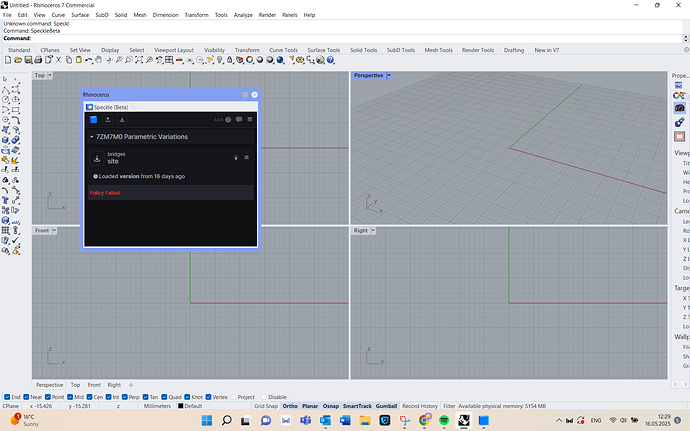Click the Zoom Extents icon

[139, 60]
